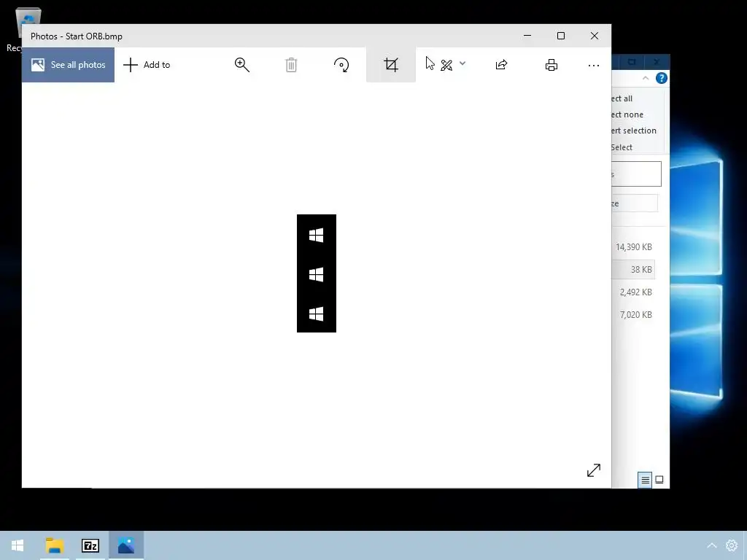
Task: Minimize the Photos window
Action: pos(527,36)
